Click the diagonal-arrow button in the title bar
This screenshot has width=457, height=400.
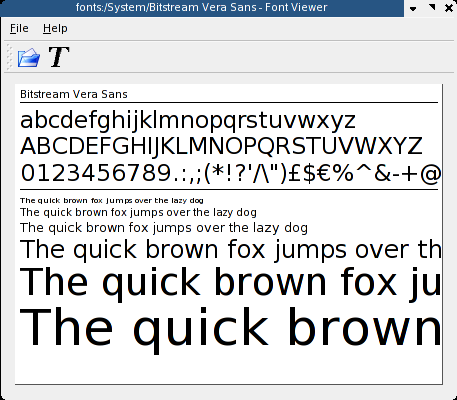[x=431, y=8]
